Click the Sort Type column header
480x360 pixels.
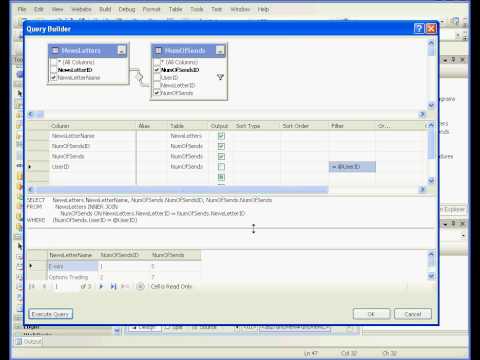(257, 126)
